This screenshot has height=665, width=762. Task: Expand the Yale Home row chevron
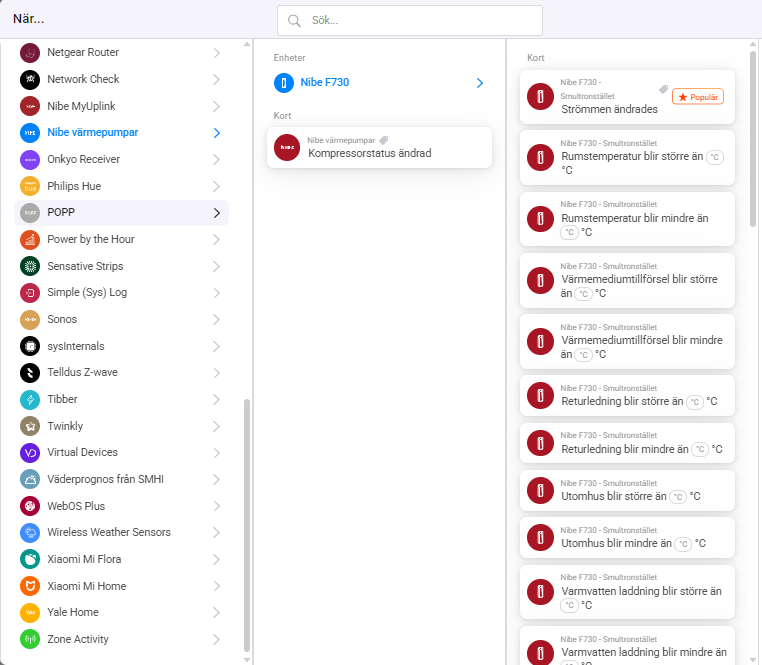tap(217, 612)
